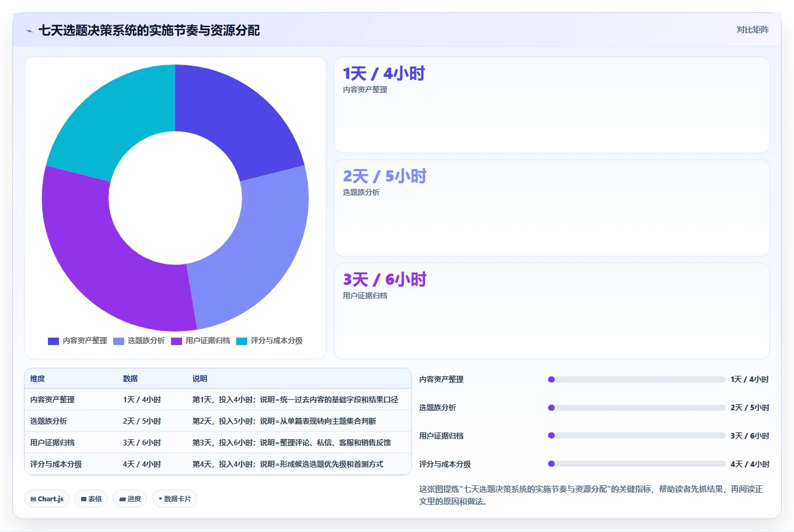Screen dimensions: 794x532
Task: Click the Chart.js tag chip
Action: [x=47, y=499]
